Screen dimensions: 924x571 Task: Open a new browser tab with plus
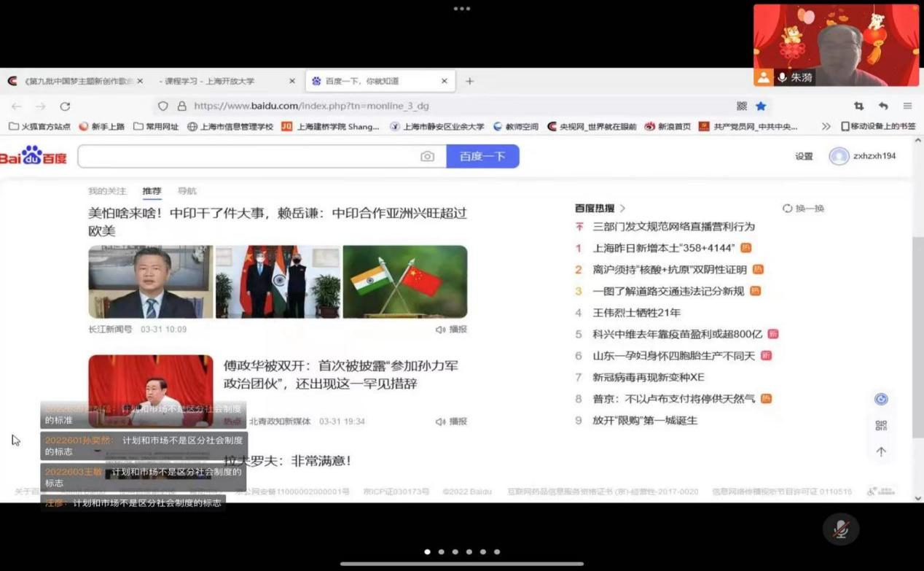point(469,81)
